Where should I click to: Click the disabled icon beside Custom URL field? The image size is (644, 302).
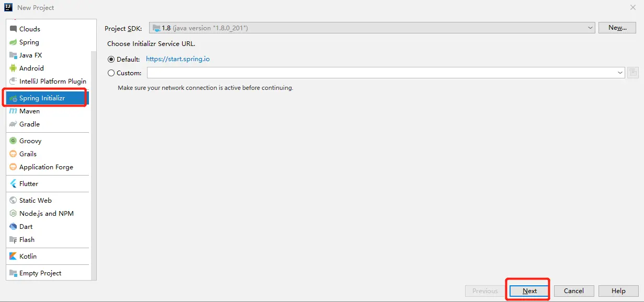pos(633,73)
